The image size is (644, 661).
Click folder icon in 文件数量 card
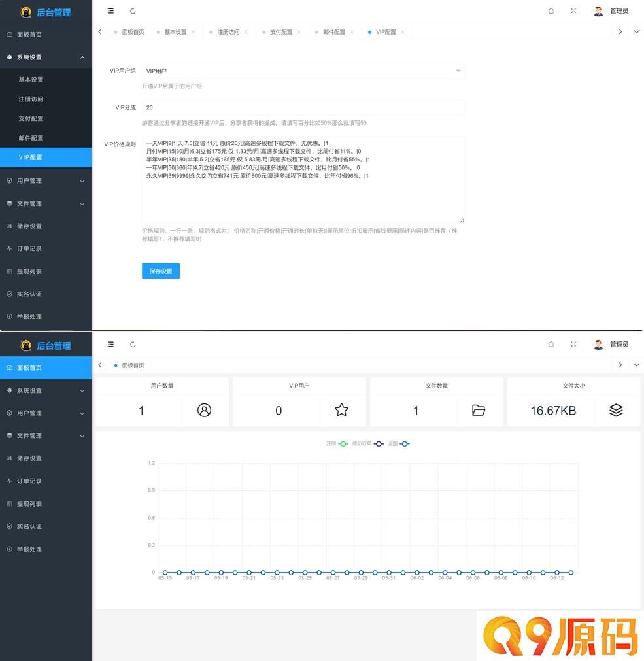tap(479, 410)
